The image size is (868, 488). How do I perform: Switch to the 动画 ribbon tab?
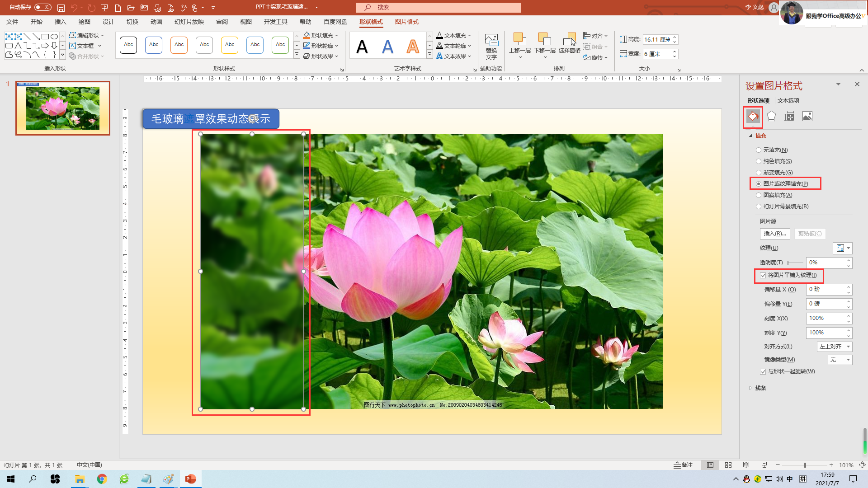(156, 22)
